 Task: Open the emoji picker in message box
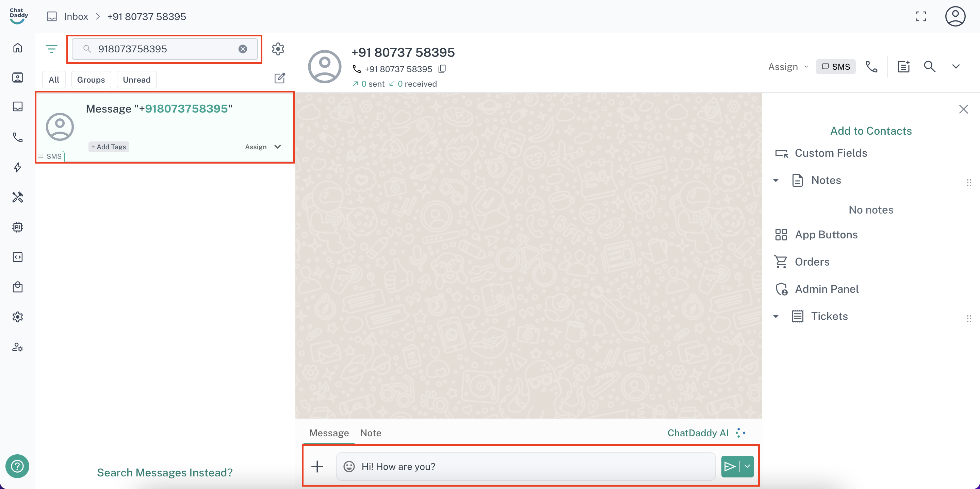349,466
